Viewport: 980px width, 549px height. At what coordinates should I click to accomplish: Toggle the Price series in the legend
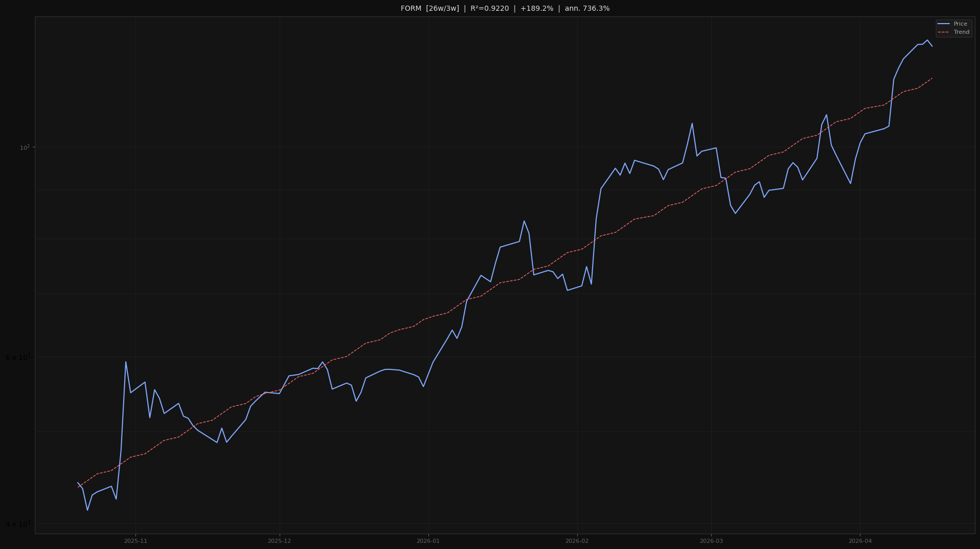958,24
